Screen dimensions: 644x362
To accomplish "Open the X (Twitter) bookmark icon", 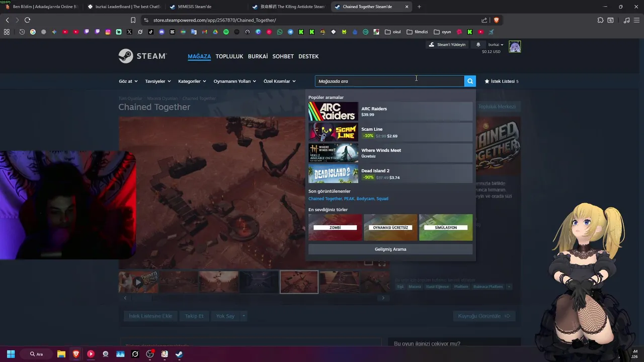I will (x=129, y=32).
